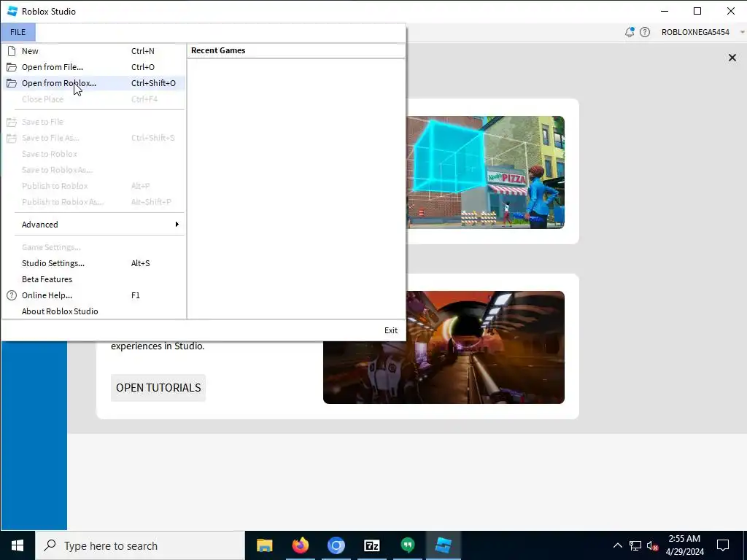Click the FILE menu tab
Screen dimensions: 747x560
coord(18,32)
